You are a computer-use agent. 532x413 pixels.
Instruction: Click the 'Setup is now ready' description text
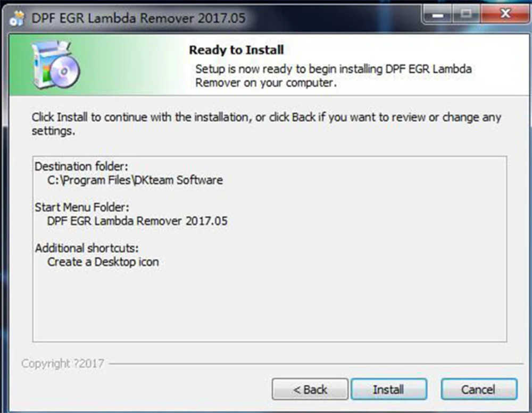[333, 75]
